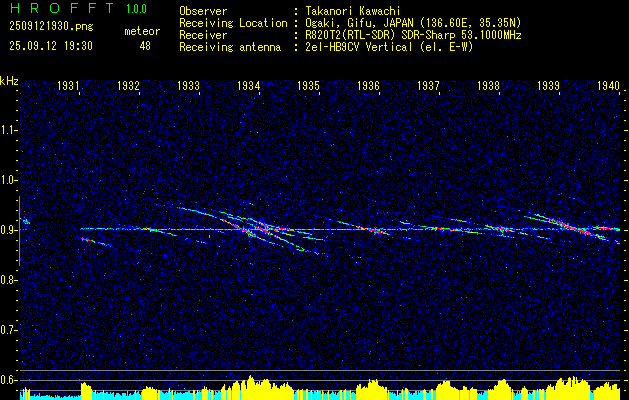Click the 0.6 kHz axis label
This screenshot has height=400, width=629.
pyautogui.click(x=7, y=380)
